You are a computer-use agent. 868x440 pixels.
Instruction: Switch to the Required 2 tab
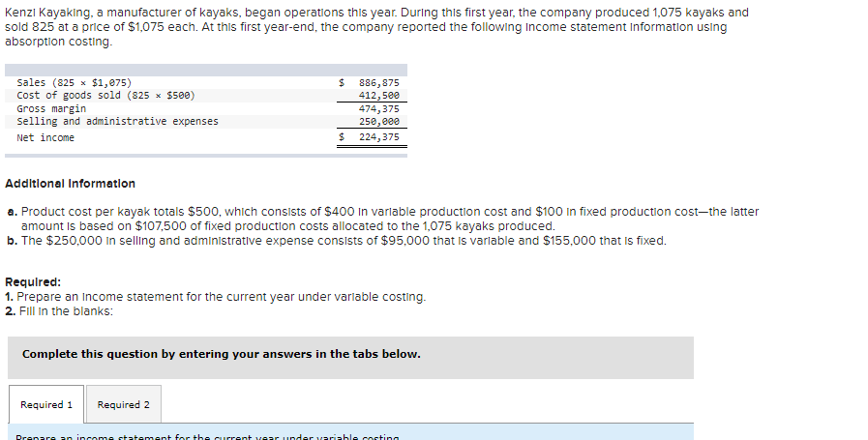click(x=124, y=404)
